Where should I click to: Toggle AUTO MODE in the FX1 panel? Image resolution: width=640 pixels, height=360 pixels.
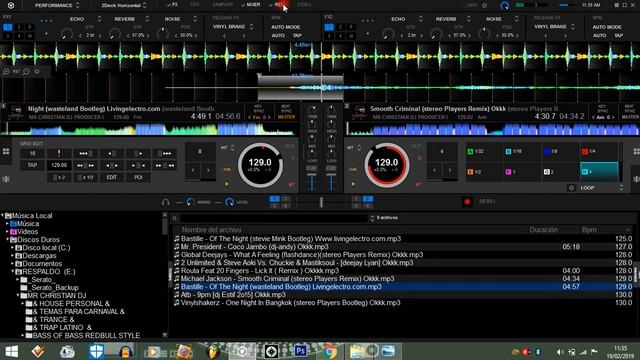[285, 27]
